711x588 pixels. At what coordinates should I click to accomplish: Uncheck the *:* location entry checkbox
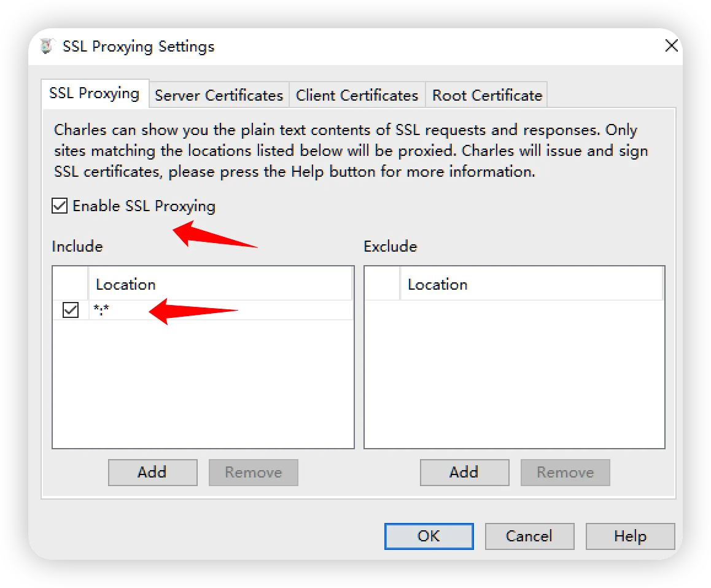(71, 311)
